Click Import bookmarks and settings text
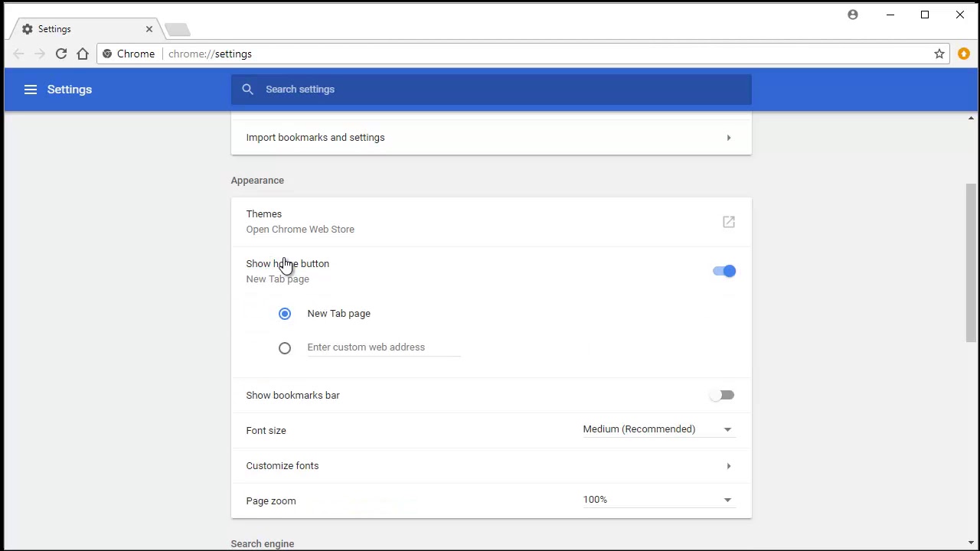980x551 pixels. pos(315,138)
